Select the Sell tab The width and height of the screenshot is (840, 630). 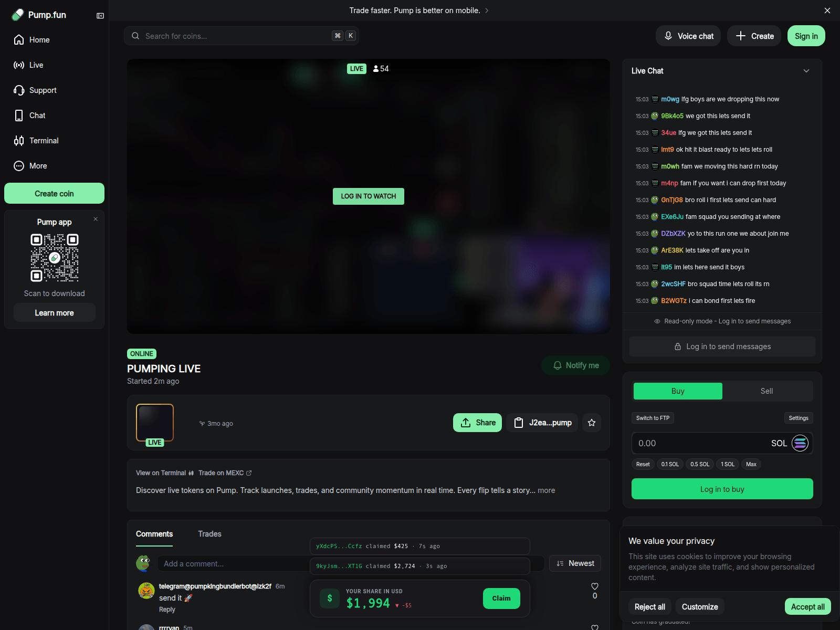click(766, 391)
